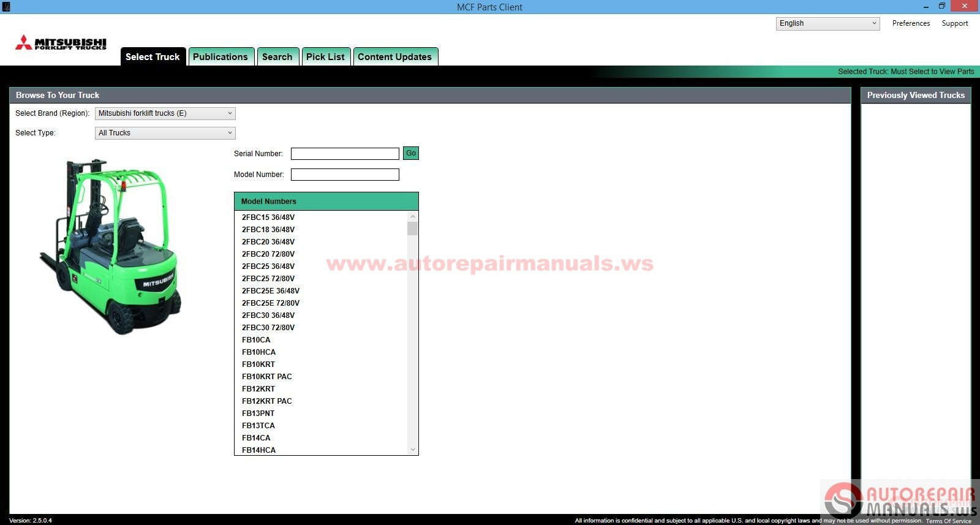Expand the Select Brand (Region) dropdown
Screen dimensions: 980x525
[x=165, y=113]
